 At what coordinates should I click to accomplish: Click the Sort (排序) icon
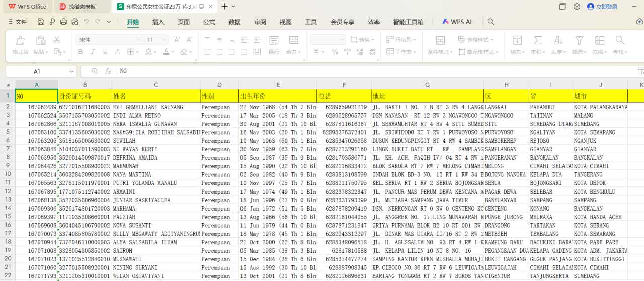tap(558, 40)
